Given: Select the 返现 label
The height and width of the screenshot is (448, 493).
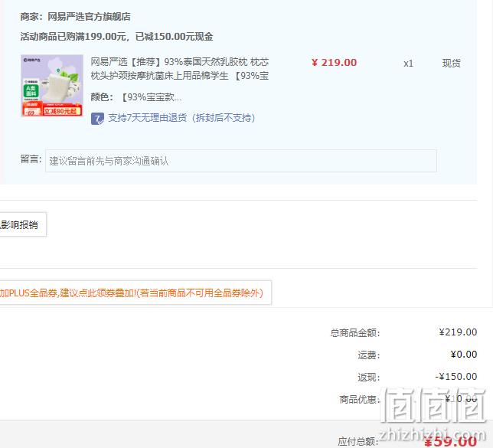Looking at the screenshot, I should tap(369, 378).
